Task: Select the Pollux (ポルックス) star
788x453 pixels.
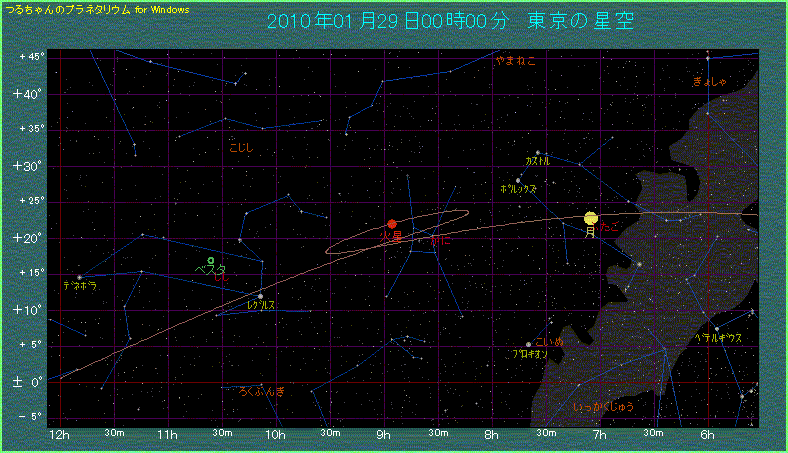Action: point(518,181)
